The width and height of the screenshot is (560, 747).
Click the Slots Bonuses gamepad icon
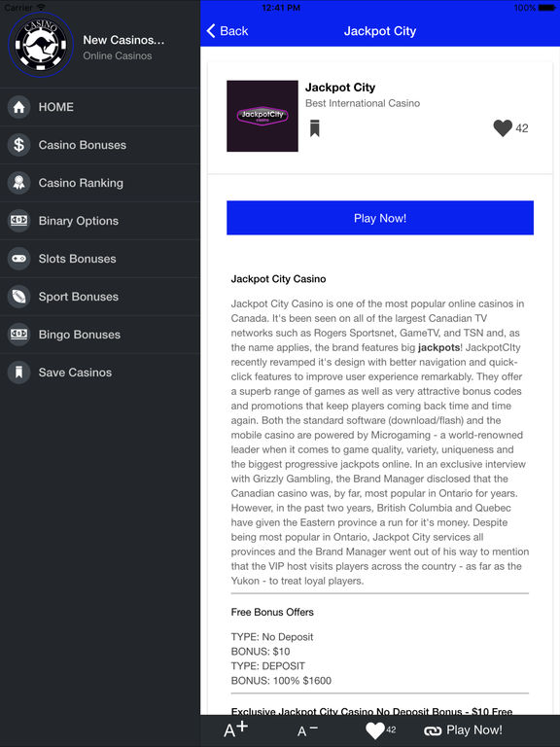click(x=19, y=259)
